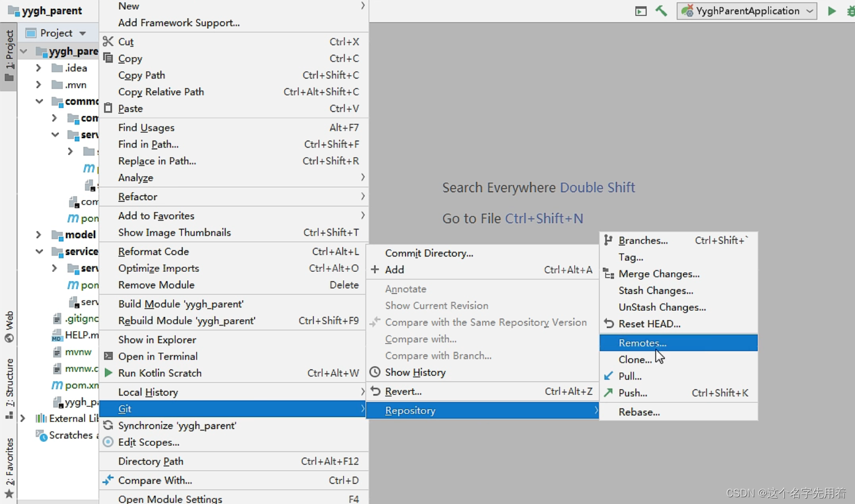
Task: Click the Reset HEAD undo icon
Action: [x=609, y=323]
